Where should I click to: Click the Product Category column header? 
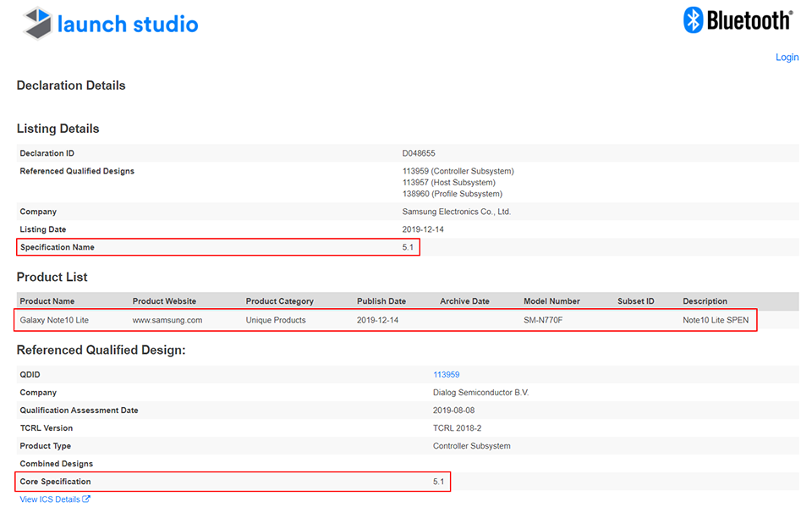[x=279, y=301]
